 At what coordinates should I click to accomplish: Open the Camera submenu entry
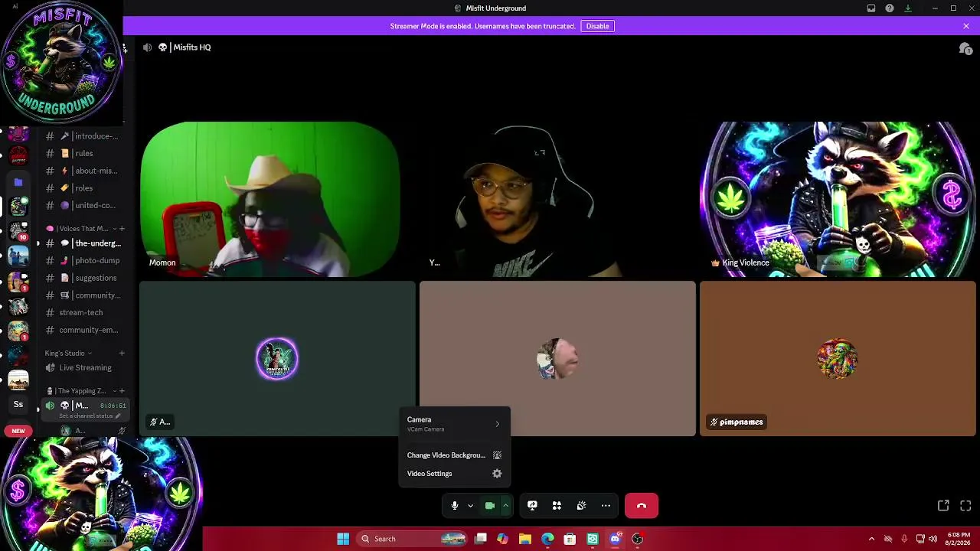point(454,424)
